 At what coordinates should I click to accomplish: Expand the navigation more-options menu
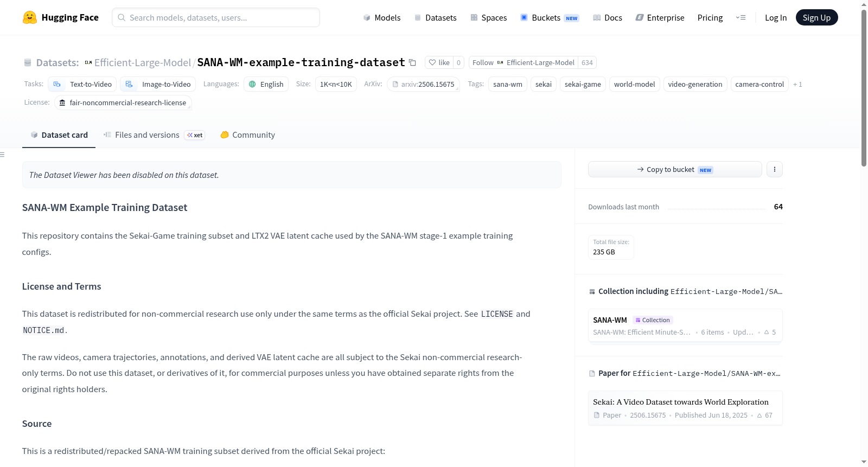(741, 17)
